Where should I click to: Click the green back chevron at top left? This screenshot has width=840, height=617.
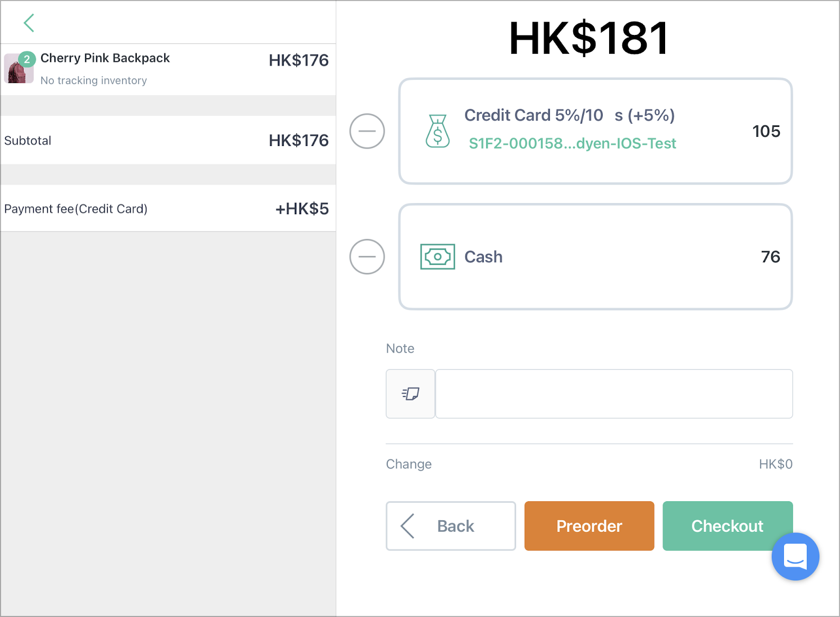point(29,23)
